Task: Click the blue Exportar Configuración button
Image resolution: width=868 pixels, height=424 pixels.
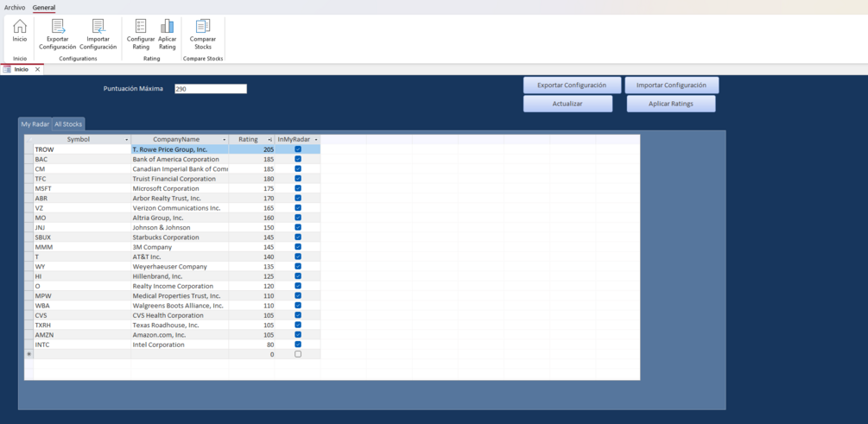Action: click(x=572, y=85)
